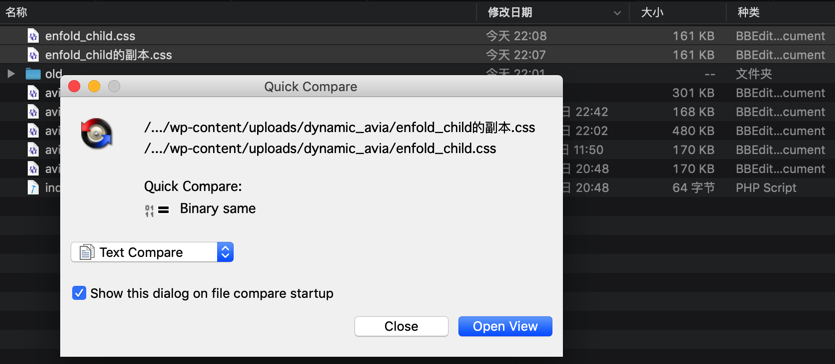Image resolution: width=835 pixels, height=364 pixels.
Task: Click the file icon in the 301 KB row
Action: (x=34, y=93)
